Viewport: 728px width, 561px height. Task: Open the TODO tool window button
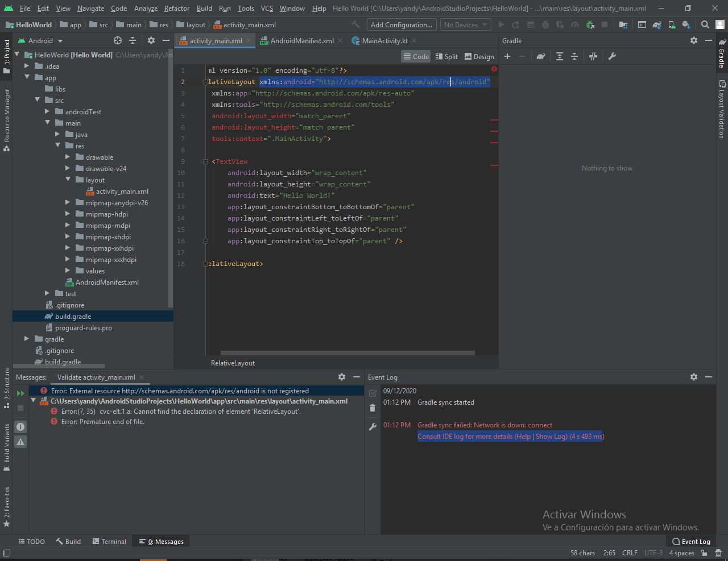[31, 541]
